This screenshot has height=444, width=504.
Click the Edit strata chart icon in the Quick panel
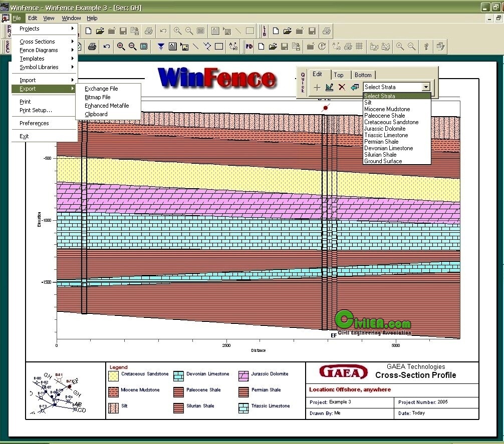[330, 87]
